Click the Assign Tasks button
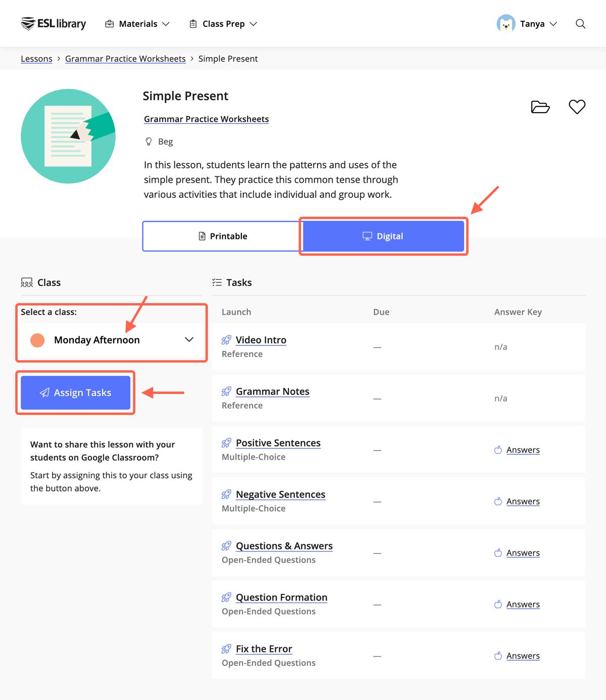The width and height of the screenshot is (606, 700). 76,392
